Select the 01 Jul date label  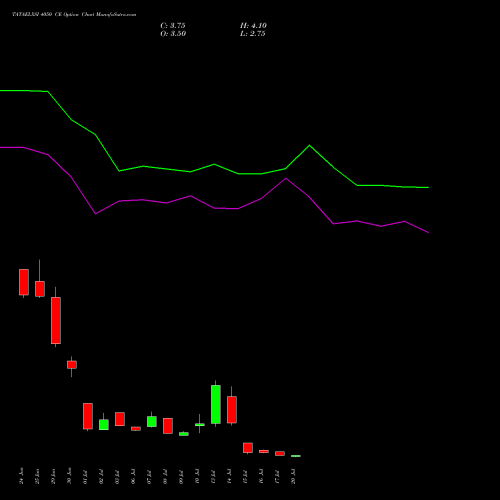(86, 476)
